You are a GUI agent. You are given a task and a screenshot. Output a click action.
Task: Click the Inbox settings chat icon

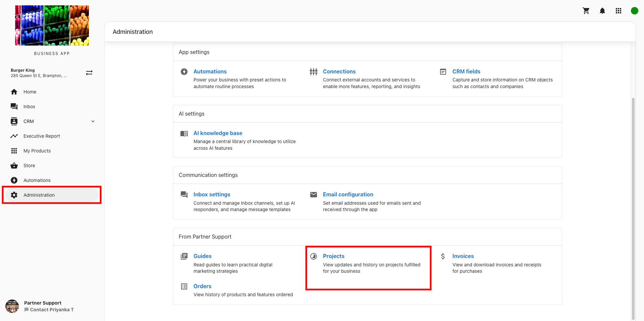click(x=184, y=195)
